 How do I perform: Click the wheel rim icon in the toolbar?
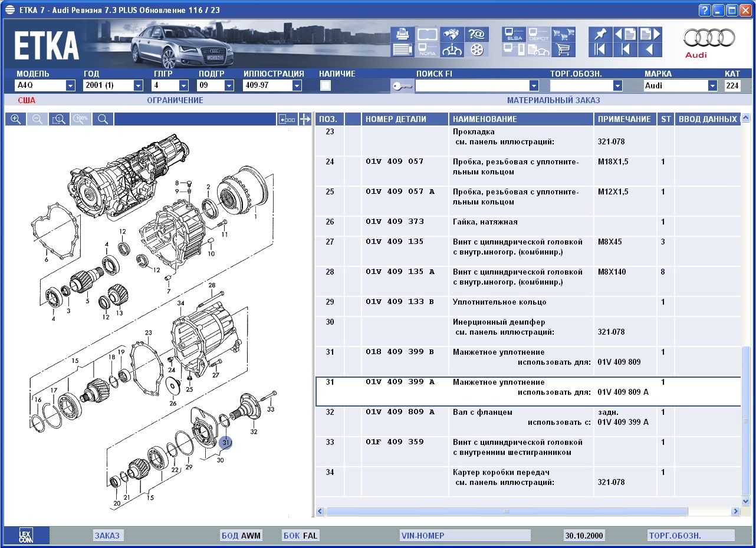476,49
